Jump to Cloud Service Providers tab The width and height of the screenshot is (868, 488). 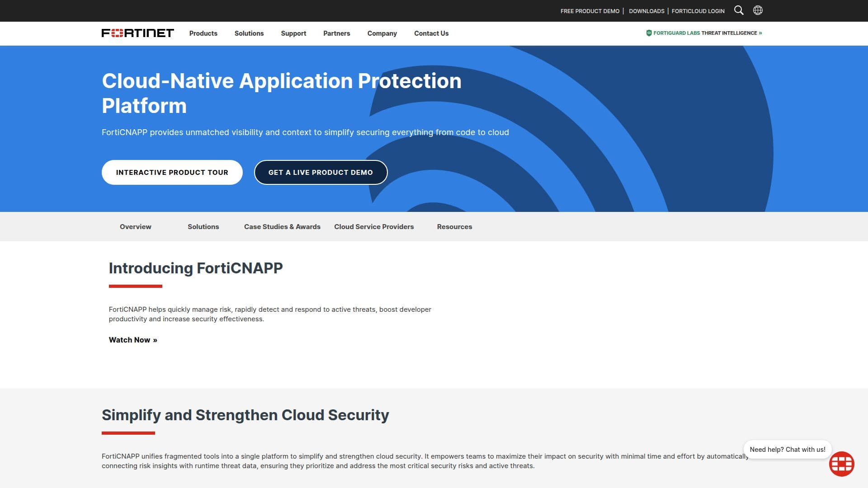point(374,226)
